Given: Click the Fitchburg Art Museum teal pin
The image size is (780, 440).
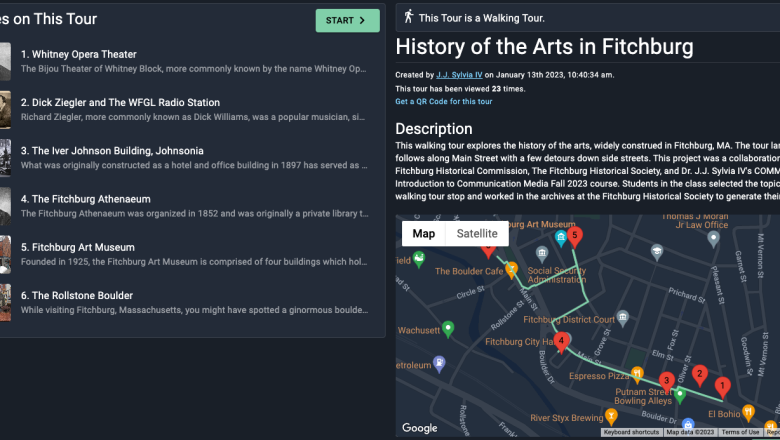Looking at the screenshot, I should (x=561, y=238).
